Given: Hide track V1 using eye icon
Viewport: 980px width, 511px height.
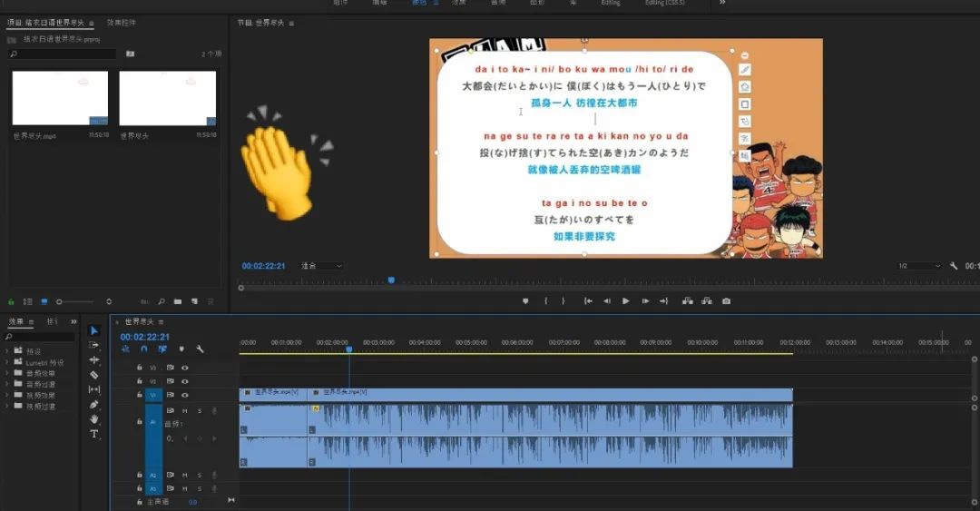Looking at the screenshot, I should (185, 396).
